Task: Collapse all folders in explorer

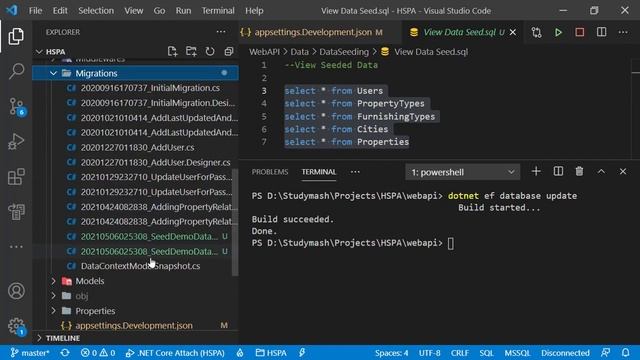Action: pos(229,51)
